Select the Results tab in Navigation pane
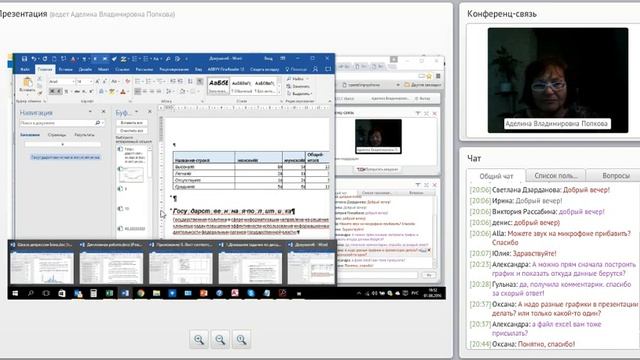The image size is (640, 360). pyautogui.click(x=84, y=135)
